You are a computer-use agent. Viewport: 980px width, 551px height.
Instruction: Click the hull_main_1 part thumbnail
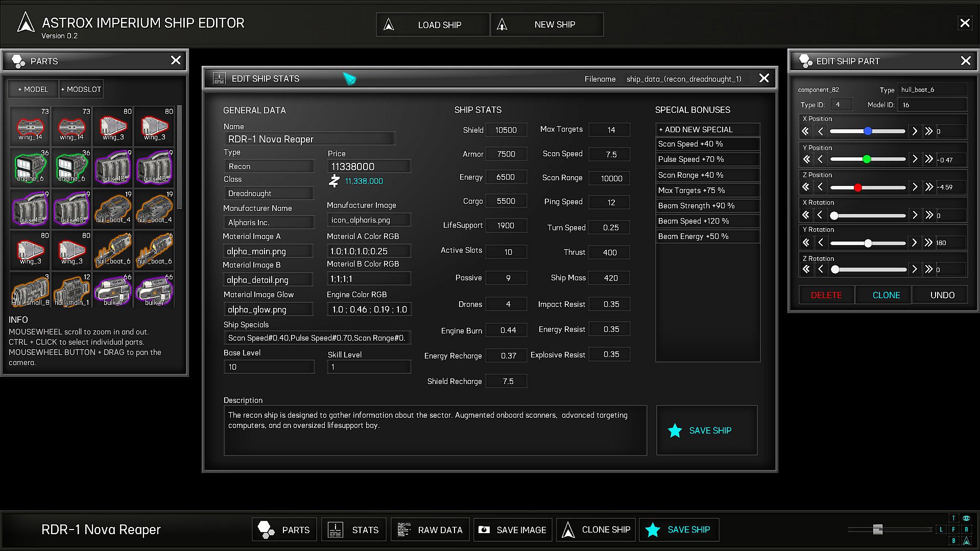tap(71, 291)
